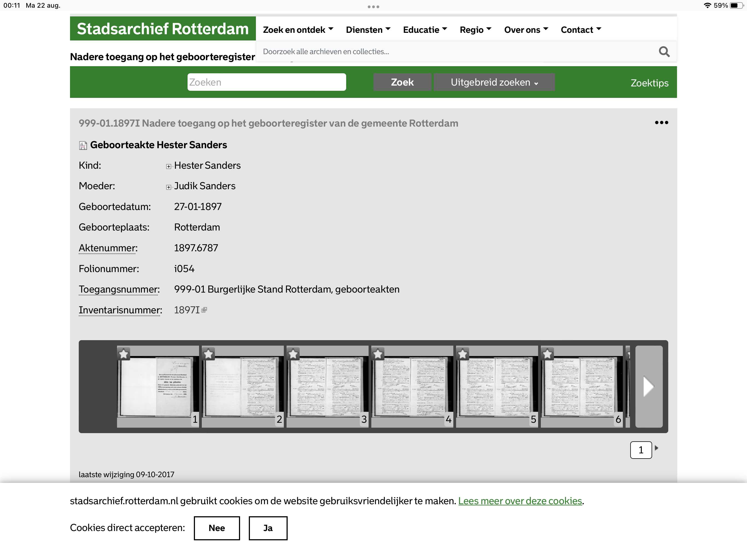Expand details for Kind Hester Sanders
This screenshot has width=747, height=560.
[x=168, y=166]
